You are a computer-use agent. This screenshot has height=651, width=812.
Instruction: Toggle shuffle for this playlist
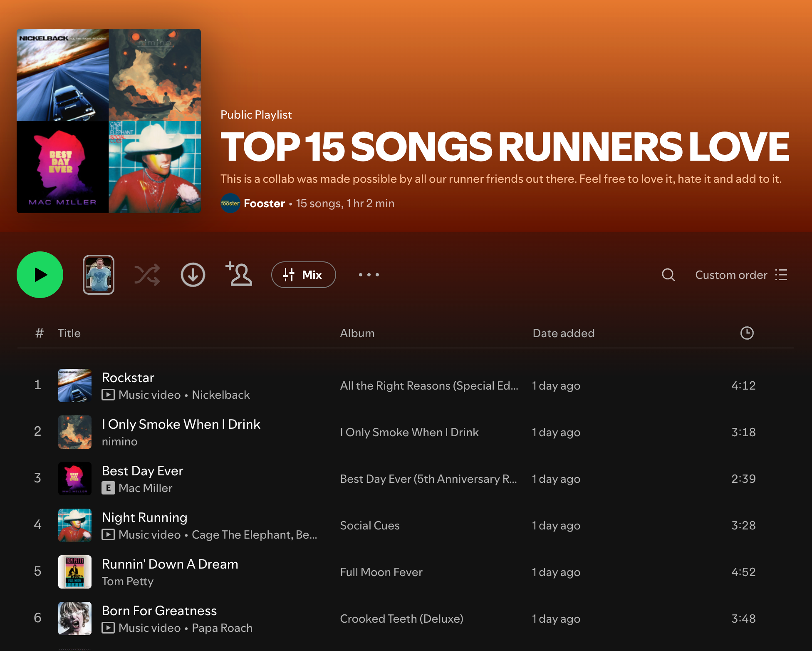pos(147,275)
